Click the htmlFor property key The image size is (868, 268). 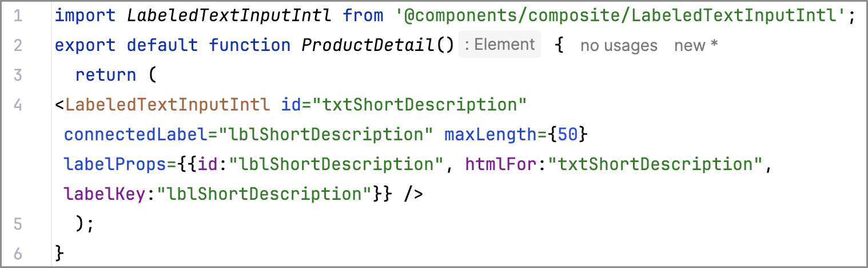coord(500,164)
